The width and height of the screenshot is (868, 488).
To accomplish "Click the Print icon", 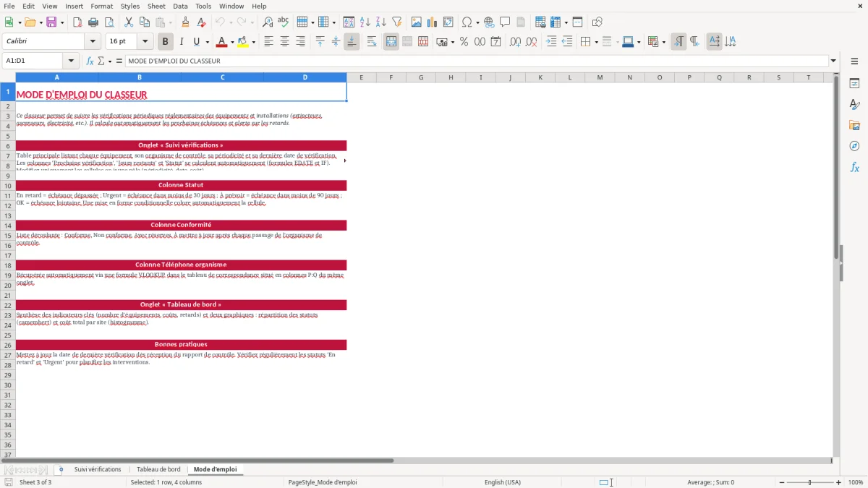I will click(x=92, y=22).
